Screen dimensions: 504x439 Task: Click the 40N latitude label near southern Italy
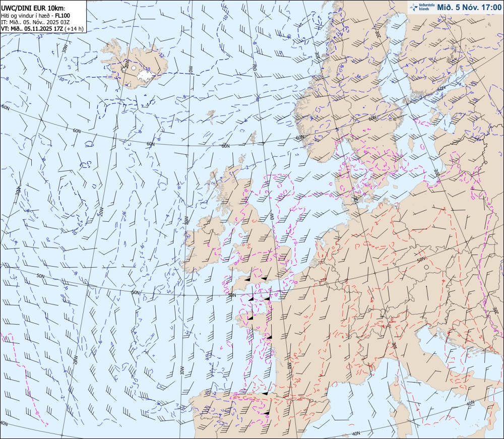coord(470,403)
